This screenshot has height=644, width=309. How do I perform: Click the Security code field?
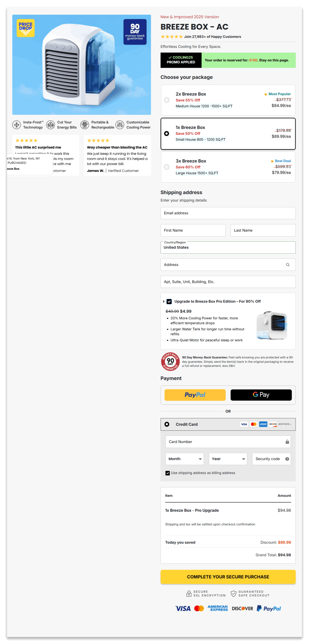271,459
